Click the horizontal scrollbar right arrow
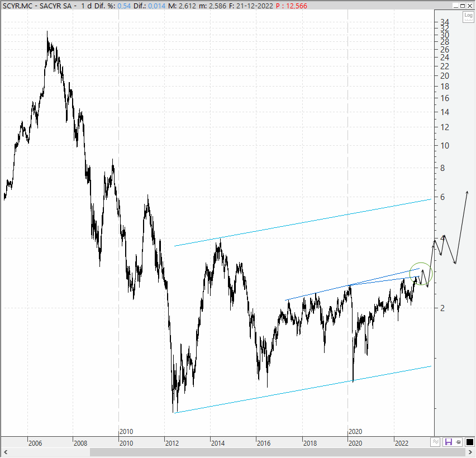The height and width of the screenshot is (458, 476). coord(470,452)
